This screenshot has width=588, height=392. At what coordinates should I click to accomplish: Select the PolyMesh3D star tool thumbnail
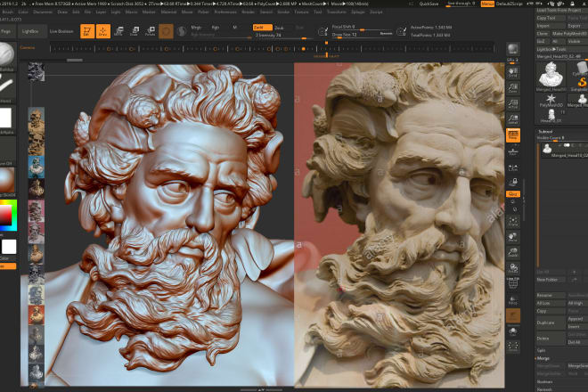tap(551, 100)
